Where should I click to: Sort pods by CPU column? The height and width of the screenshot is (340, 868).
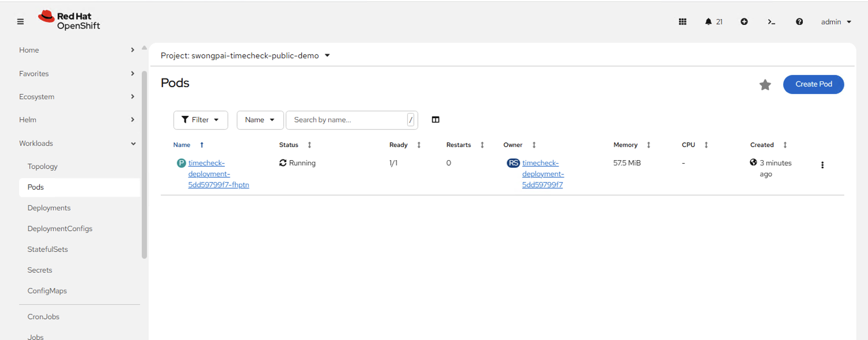click(695, 145)
